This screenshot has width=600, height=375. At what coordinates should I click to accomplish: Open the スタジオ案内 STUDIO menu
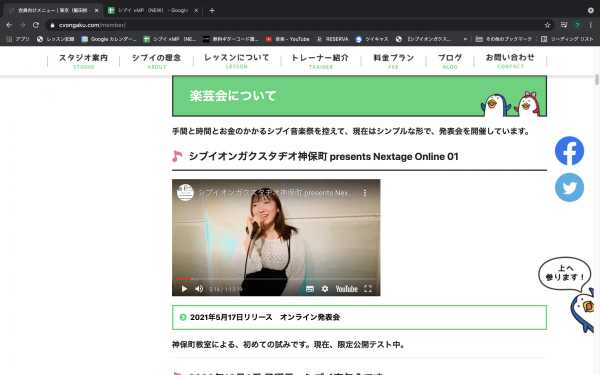[83, 61]
